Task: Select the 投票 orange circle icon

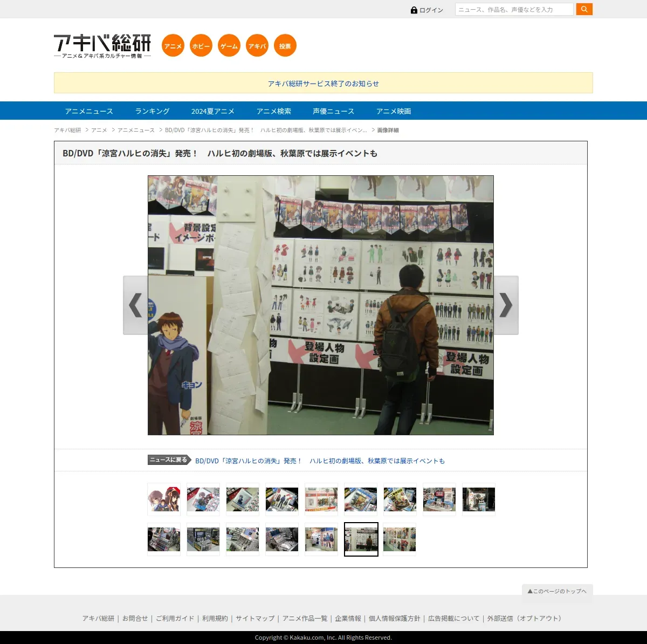Action: 285,46
